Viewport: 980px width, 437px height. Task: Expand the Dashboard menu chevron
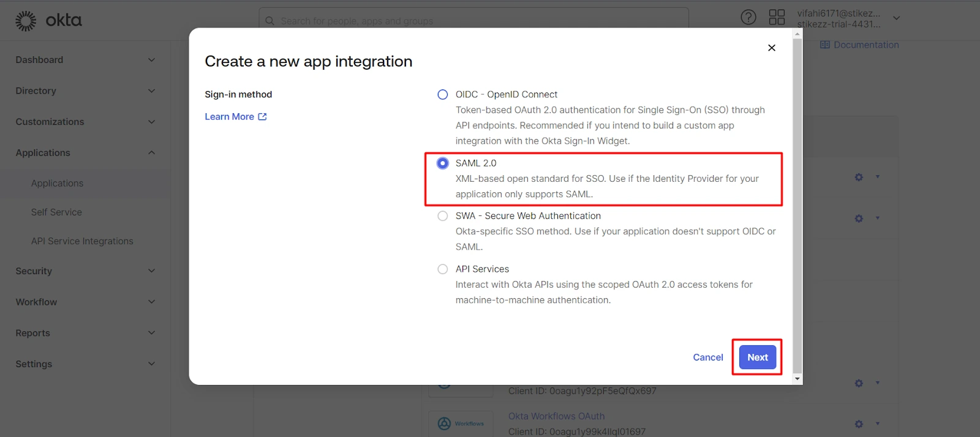point(151,60)
